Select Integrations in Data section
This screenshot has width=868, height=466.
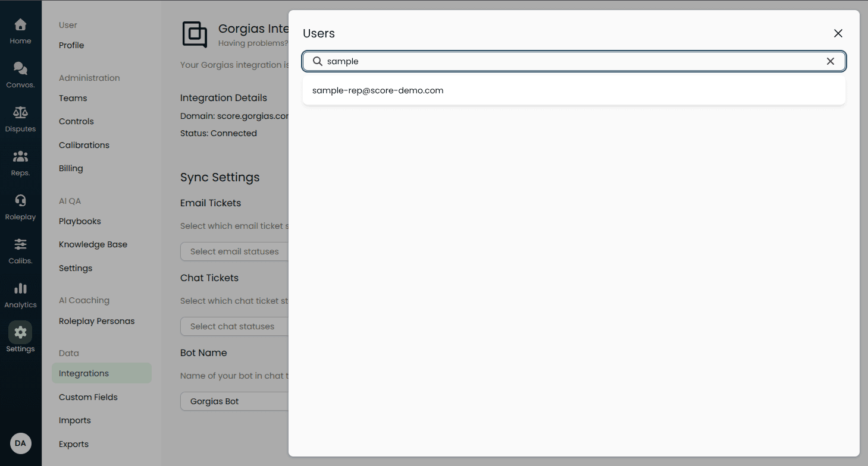(102, 373)
